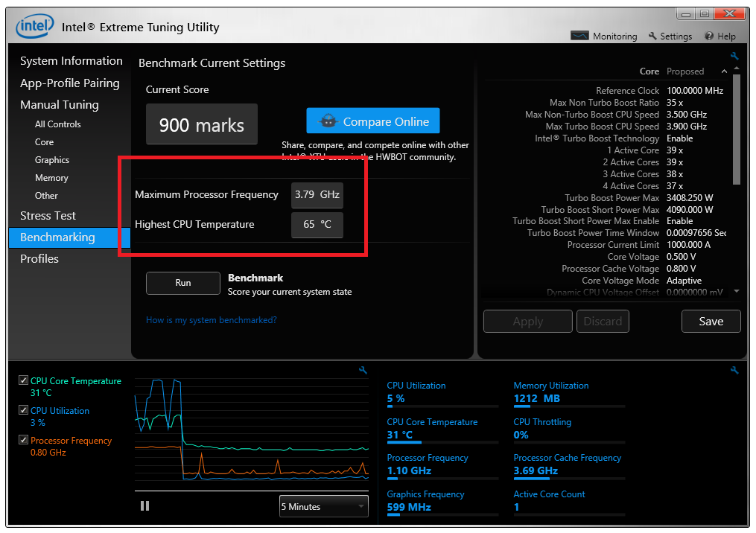Open App-Profile Pairing section
The image size is (756, 533).
point(70,83)
